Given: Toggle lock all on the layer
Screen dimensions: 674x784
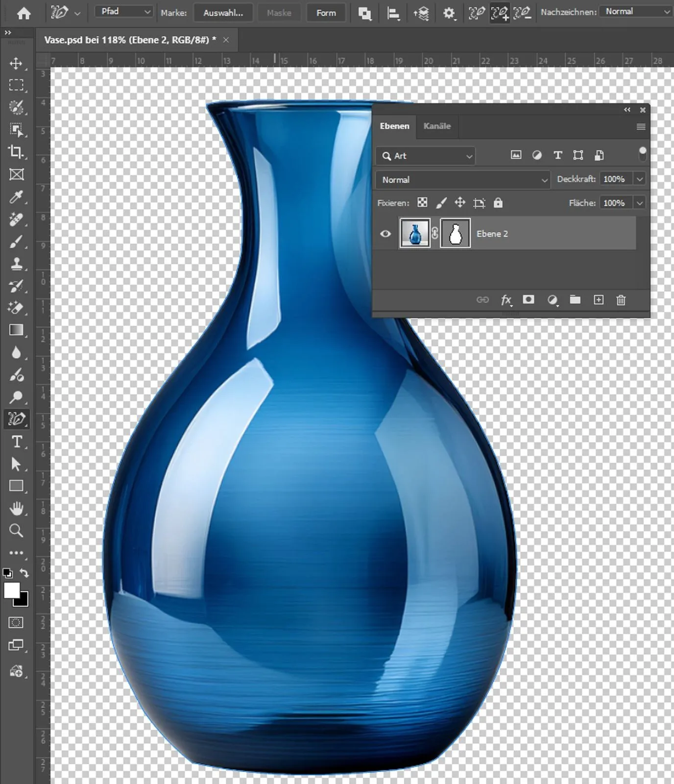Looking at the screenshot, I should click(498, 203).
